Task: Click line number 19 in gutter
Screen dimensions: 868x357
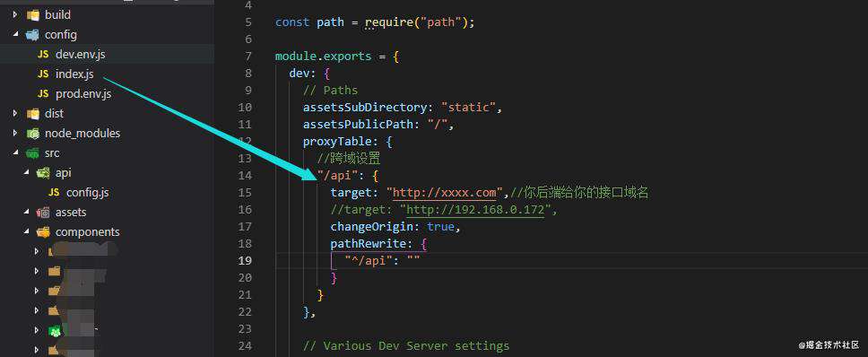Action: pos(245,261)
